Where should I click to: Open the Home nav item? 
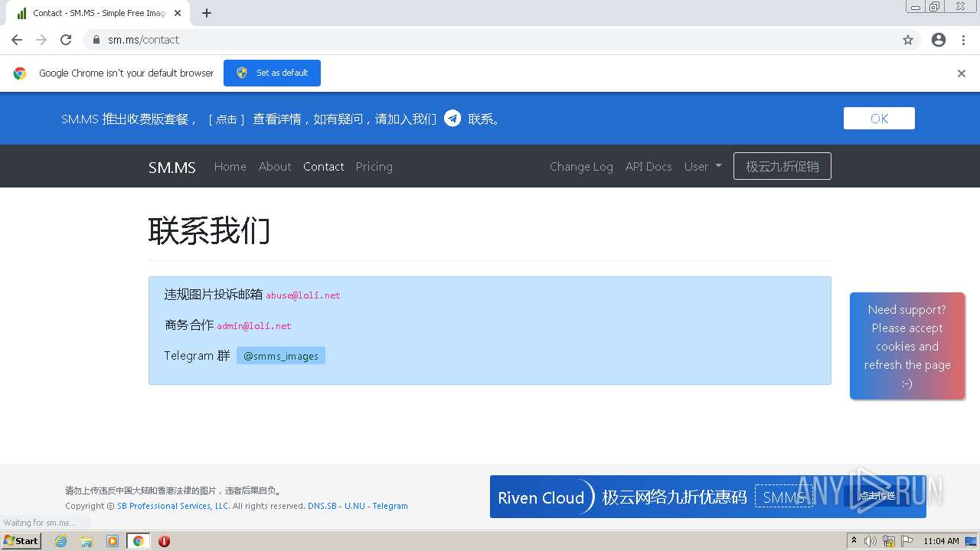230,167
